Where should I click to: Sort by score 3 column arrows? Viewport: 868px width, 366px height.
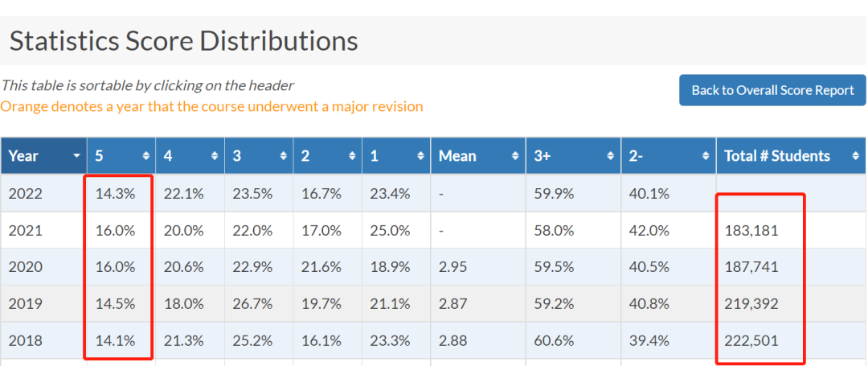click(x=284, y=157)
